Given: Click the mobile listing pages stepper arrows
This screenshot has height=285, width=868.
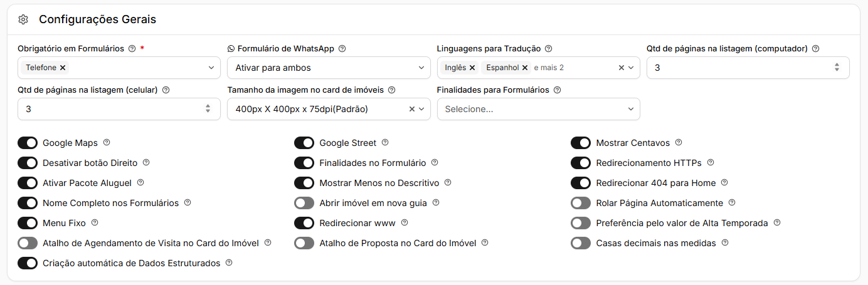Looking at the screenshot, I should (x=208, y=109).
